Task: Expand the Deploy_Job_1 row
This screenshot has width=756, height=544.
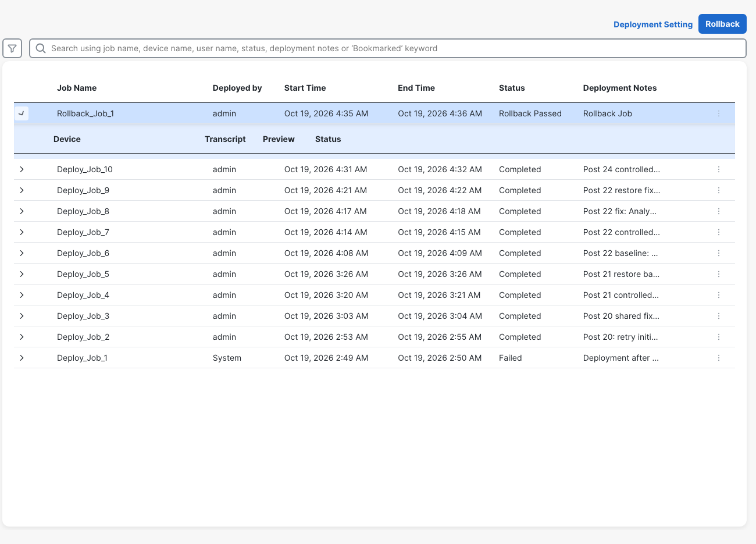Action: [x=22, y=358]
